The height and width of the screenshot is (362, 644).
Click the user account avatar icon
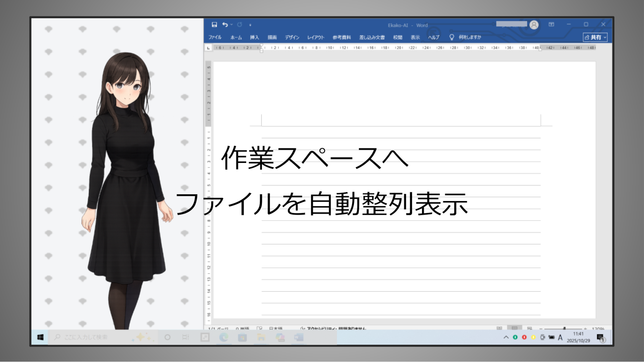pos(534,25)
